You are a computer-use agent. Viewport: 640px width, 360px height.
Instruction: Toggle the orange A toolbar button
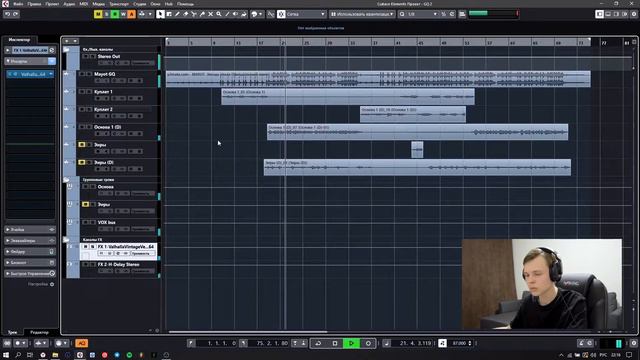(x=131, y=14)
